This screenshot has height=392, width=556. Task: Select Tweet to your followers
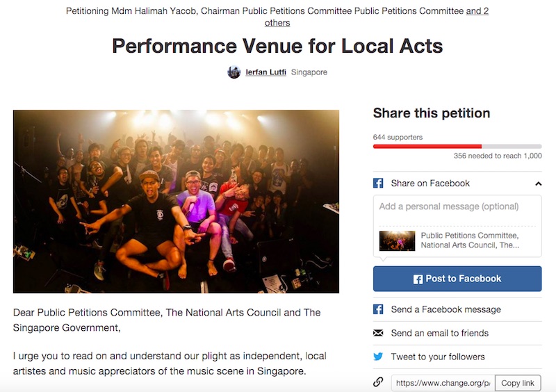point(438,357)
